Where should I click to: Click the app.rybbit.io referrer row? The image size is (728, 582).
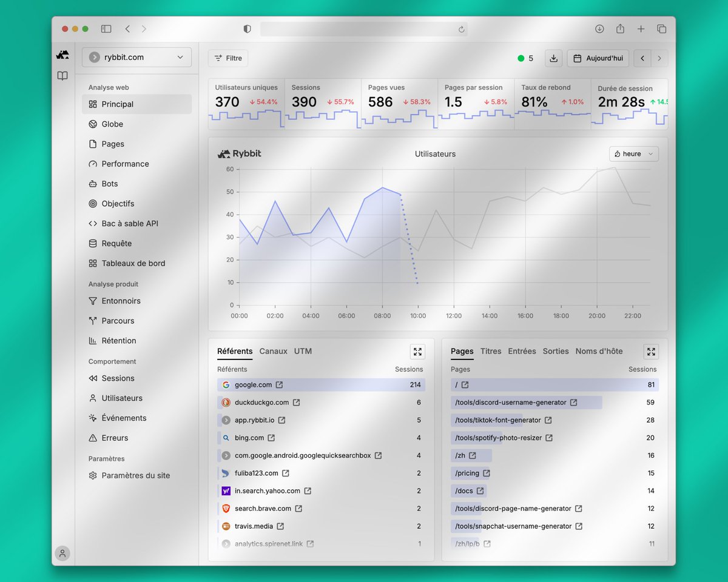click(x=322, y=420)
